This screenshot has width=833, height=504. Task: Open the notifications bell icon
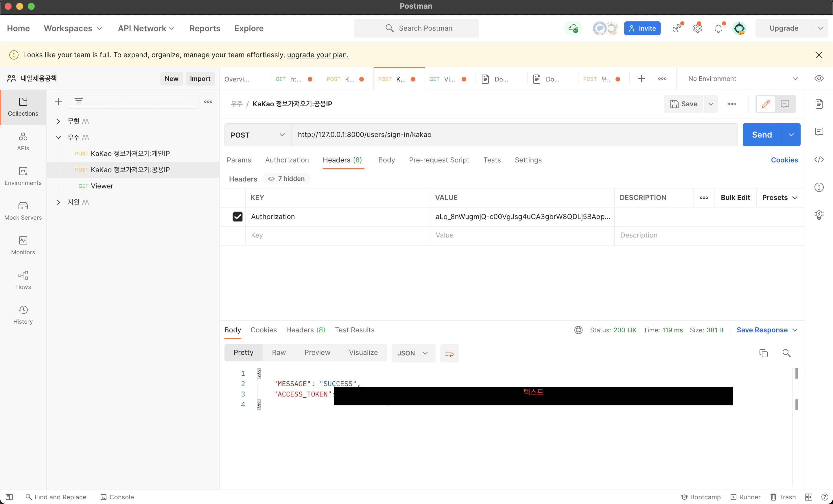(x=718, y=28)
